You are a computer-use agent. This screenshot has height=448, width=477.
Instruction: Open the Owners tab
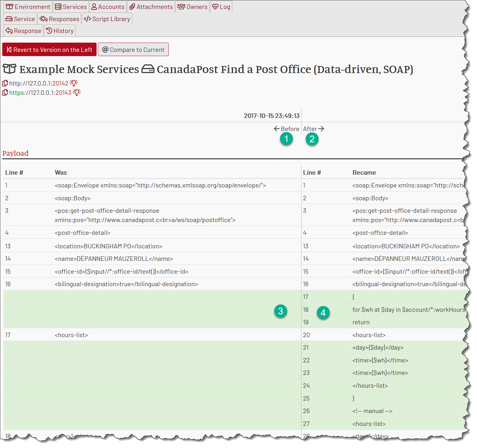click(x=192, y=7)
